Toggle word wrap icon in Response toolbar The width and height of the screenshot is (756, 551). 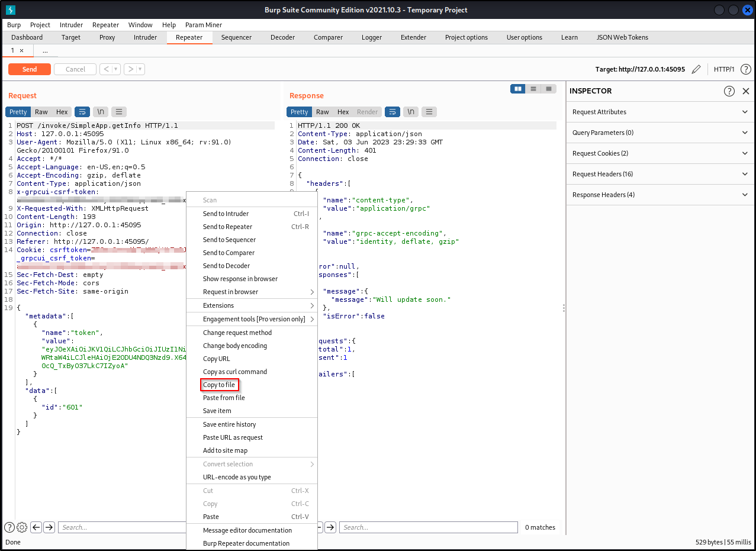coord(393,112)
